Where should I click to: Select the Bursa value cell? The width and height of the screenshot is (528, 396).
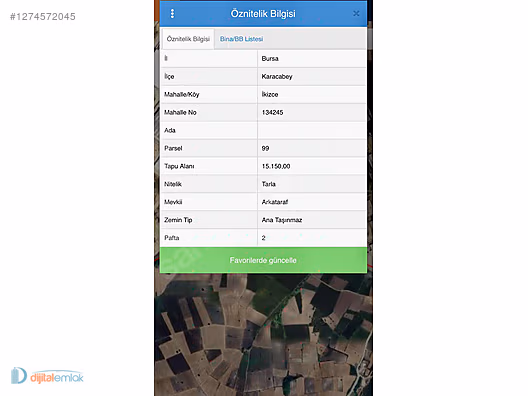[x=312, y=59]
